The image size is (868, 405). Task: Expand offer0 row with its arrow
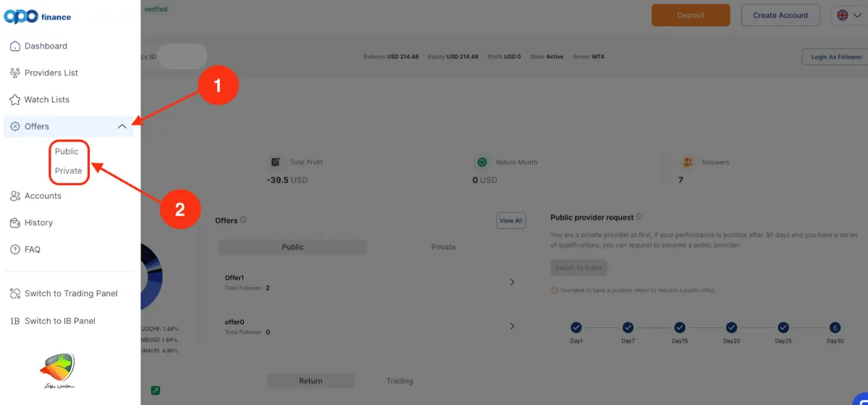pos(512,326)
